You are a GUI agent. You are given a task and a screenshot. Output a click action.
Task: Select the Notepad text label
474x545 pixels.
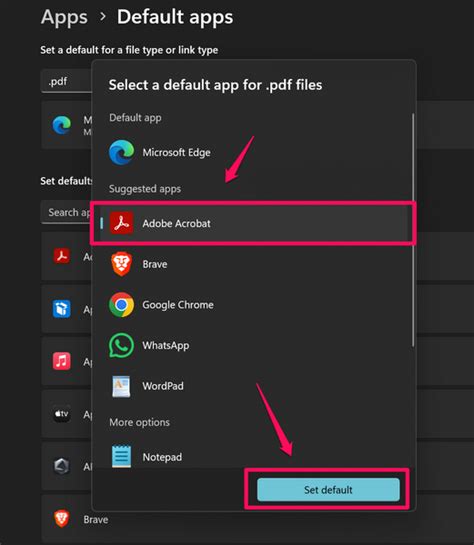pos(162,457)
